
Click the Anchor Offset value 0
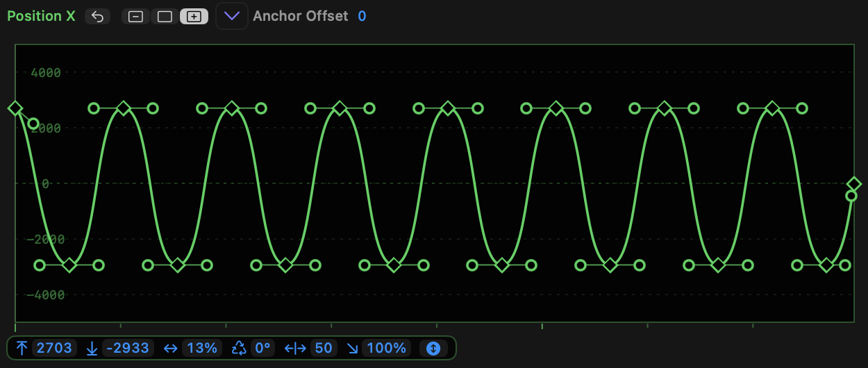tap(362, 16)
